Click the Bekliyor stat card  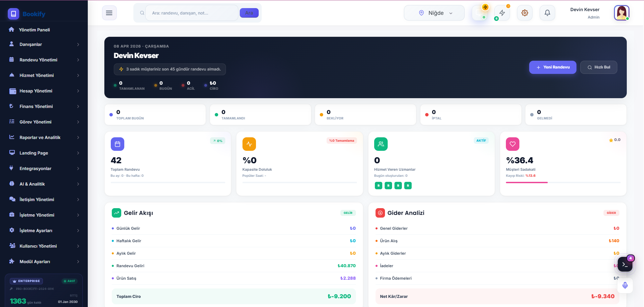click(365, 115)
